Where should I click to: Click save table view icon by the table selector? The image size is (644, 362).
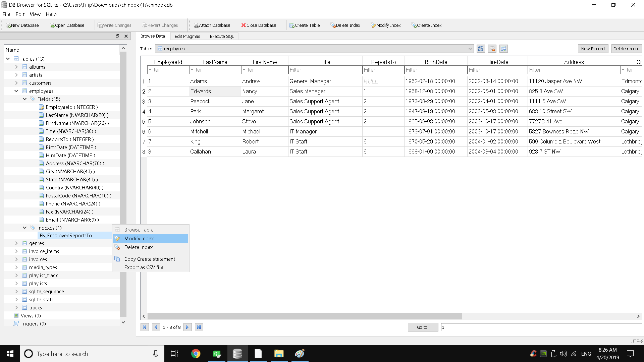(x=503, y=49)
